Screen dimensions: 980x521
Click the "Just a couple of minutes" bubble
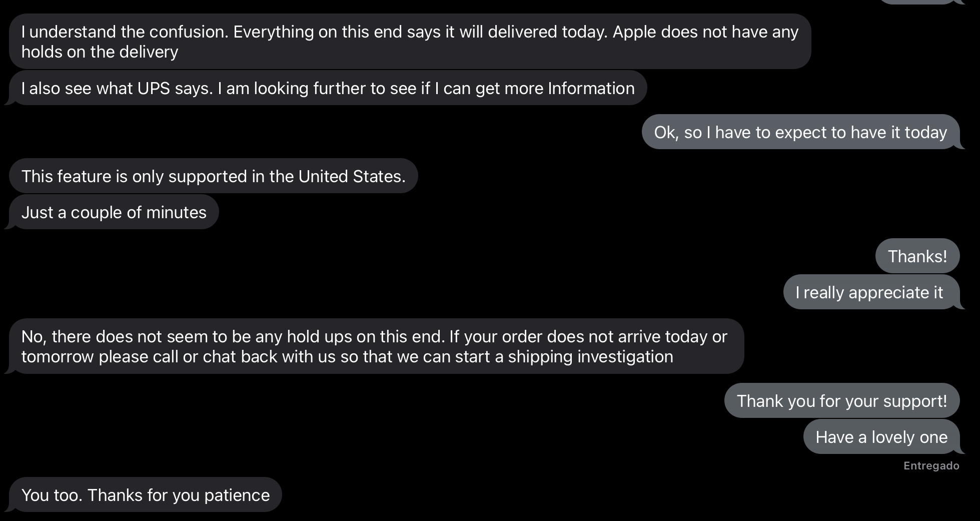[114, 212]
